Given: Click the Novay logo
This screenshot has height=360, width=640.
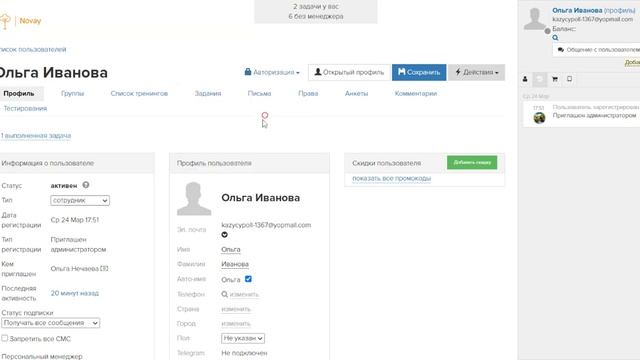Looking at the screenshot, I should (20, 21).
